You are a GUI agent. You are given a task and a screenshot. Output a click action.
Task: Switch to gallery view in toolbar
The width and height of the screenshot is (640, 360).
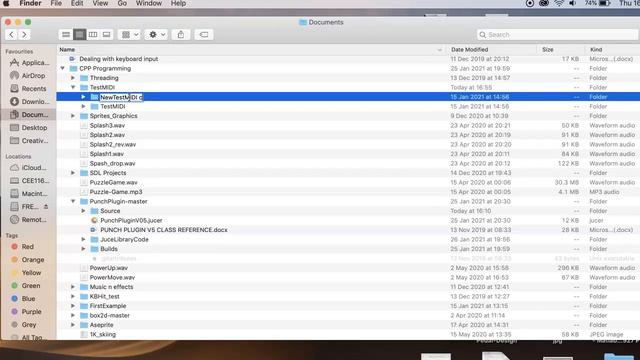pyautogui.click(x=107, y=35)
